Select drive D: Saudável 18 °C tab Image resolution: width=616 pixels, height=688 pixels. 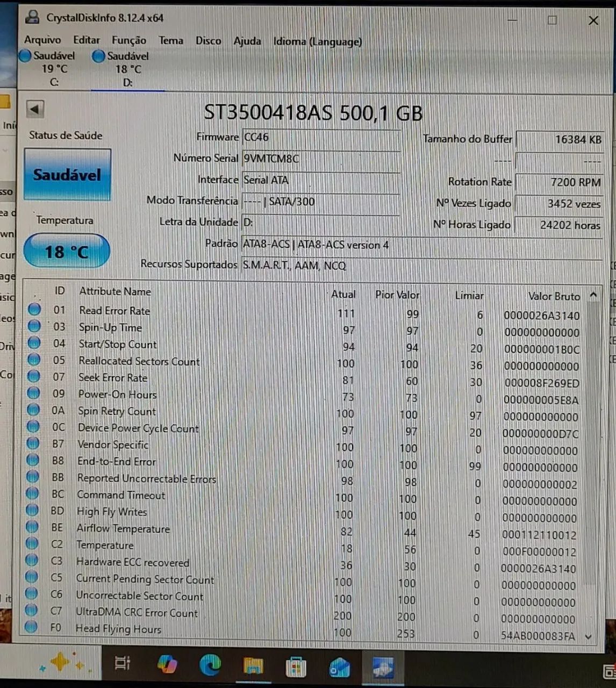click(127, 69)
